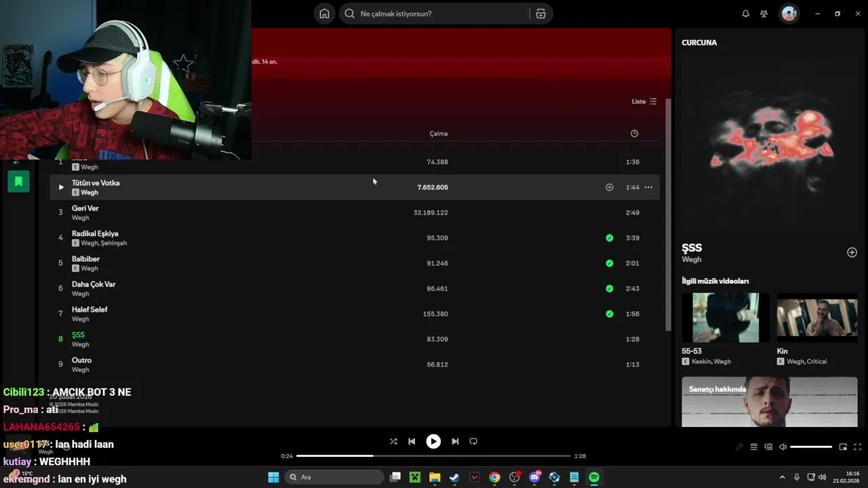Click the CURCUNA header in Now Playing
868x488 pixels.
[x=699, y=43]
